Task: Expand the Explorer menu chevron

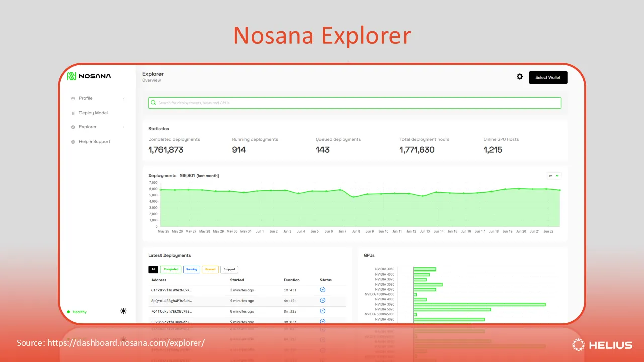Action: point(124,127)
